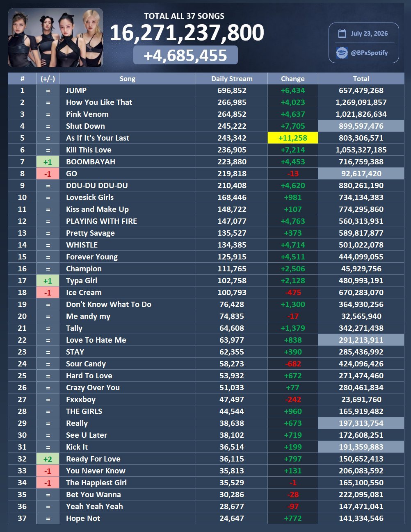Select the WHISTLE song title

82,245
